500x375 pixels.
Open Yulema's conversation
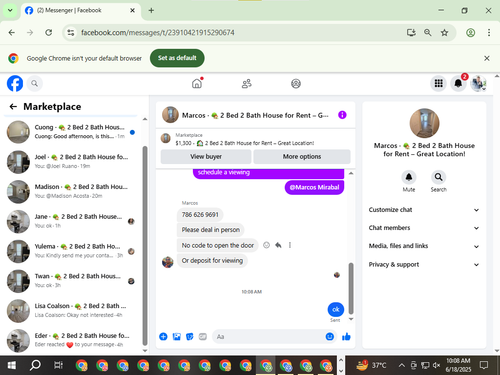72,251
